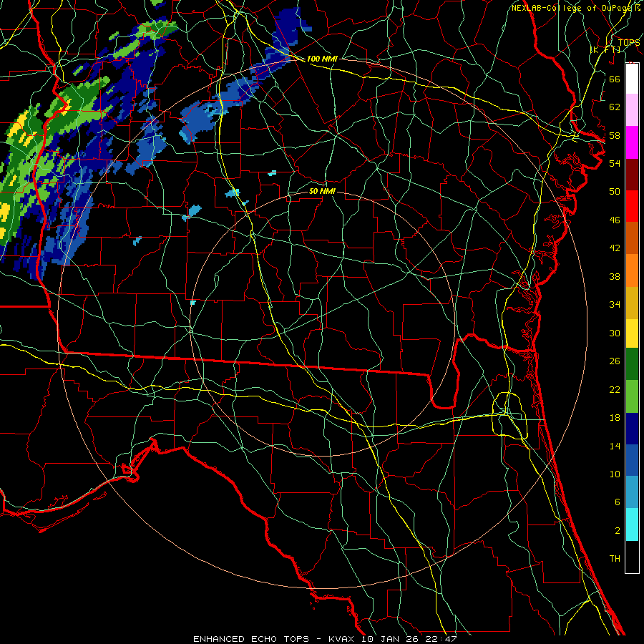Click the black TH threshold swatch
The width and height of the screenshot is (644, 644).
tap(632, 557)
